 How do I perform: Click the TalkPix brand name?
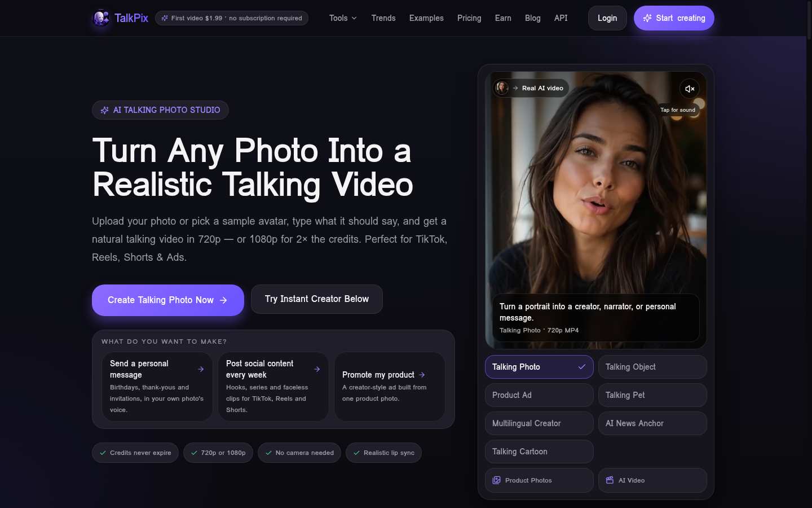(131, 18)
